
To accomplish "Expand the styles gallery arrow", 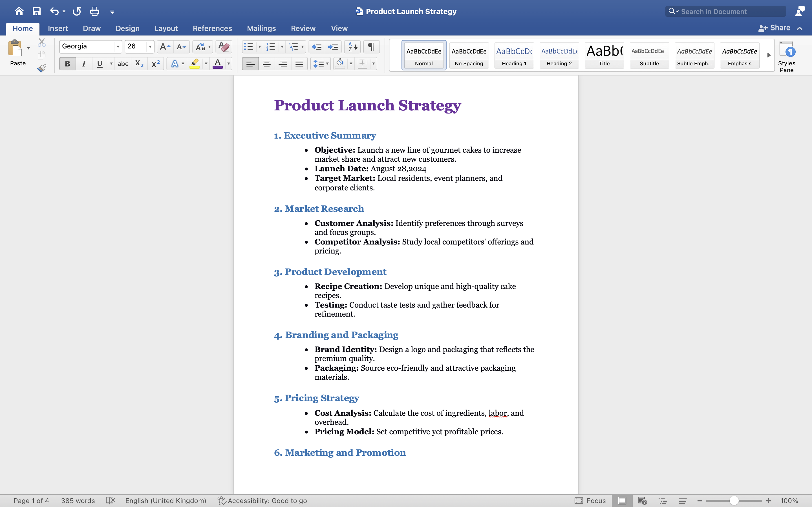I will (x=769, y=55).
